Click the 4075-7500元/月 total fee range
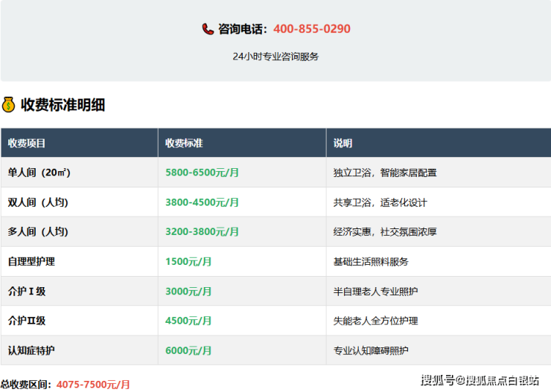551x392 pixels. point(93,385)
